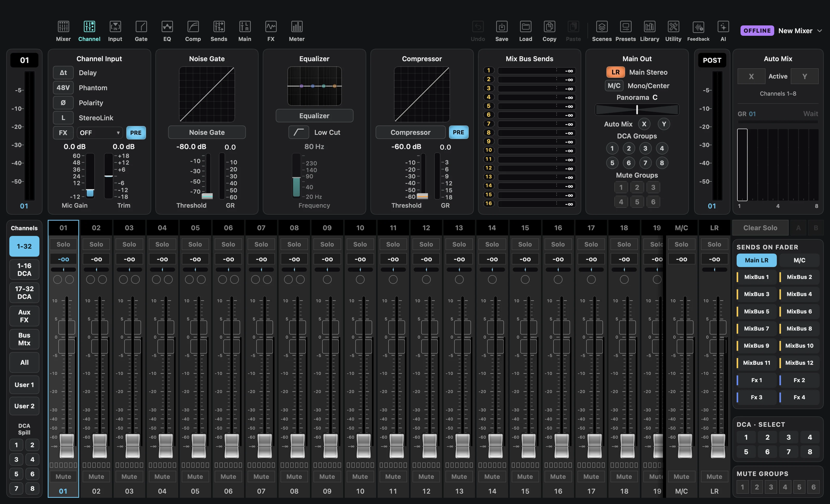
Task: Open the Presets icon
Action: click(626, 27)
